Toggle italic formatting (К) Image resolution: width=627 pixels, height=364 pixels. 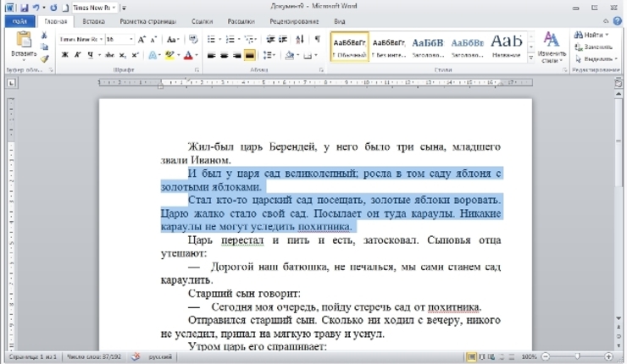point(77,55)
